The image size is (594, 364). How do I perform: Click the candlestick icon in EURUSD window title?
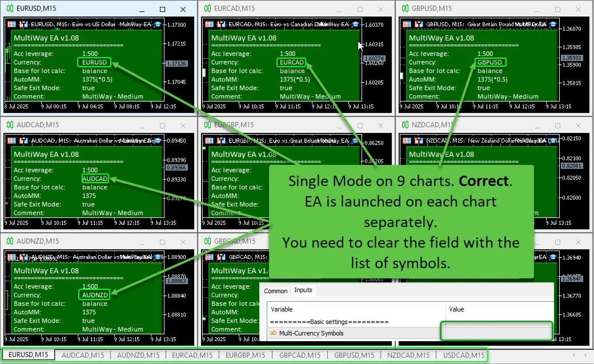pyautogui.click(x=10, y=9)
